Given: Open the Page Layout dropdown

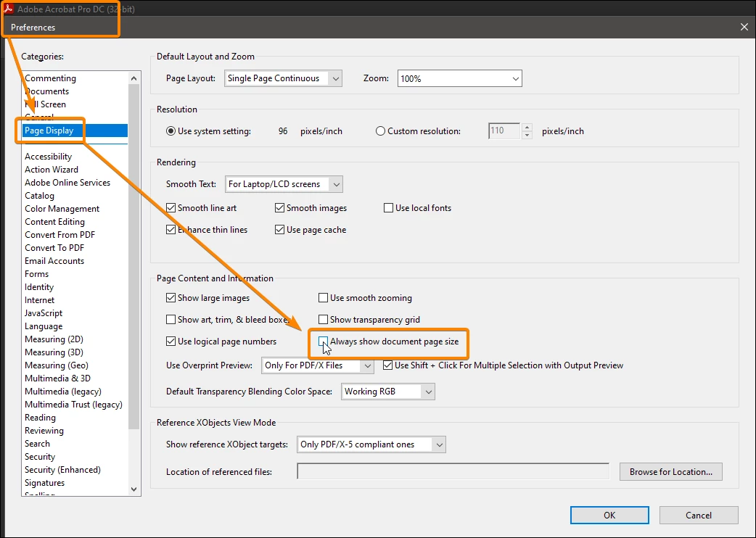Looking at the screenshot, I should (x=284, y=78).
